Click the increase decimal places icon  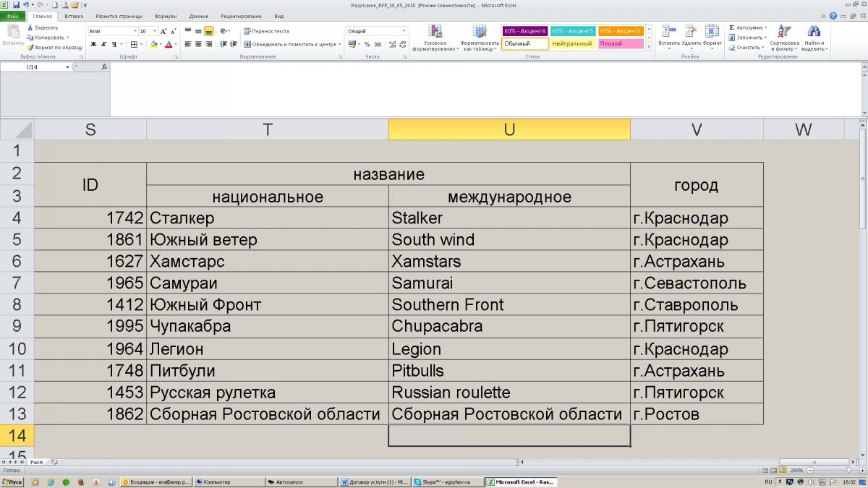tap(392, 44)
